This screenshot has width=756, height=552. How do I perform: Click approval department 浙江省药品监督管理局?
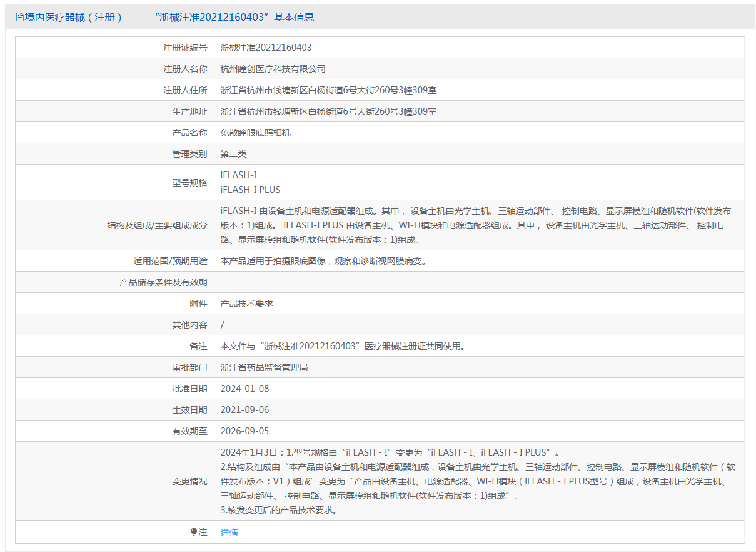[264, 367]
